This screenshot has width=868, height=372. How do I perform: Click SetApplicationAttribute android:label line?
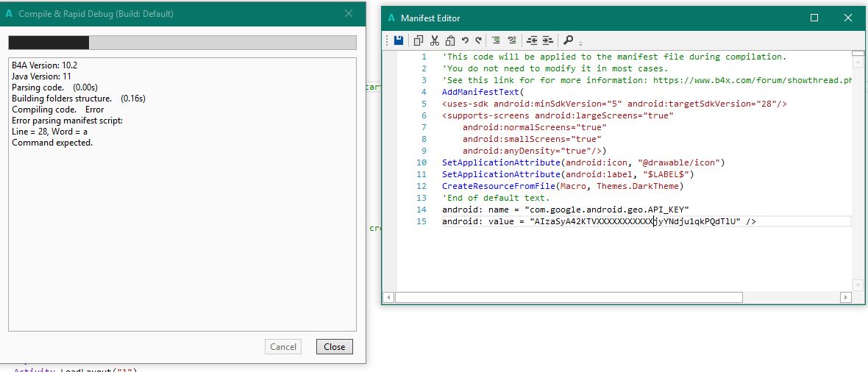click(568, 174)
